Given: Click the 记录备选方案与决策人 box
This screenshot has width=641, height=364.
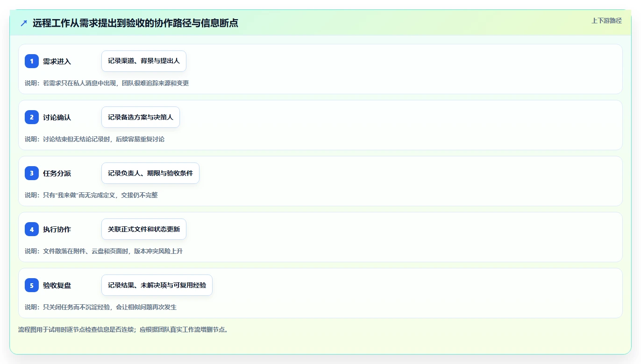Looking at the screenshot, I should point(141,117).
